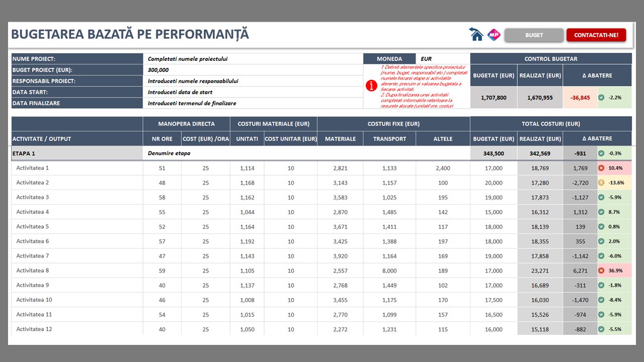
Task: Select the project budget cell showing 300,000
Action: (253, 70)
